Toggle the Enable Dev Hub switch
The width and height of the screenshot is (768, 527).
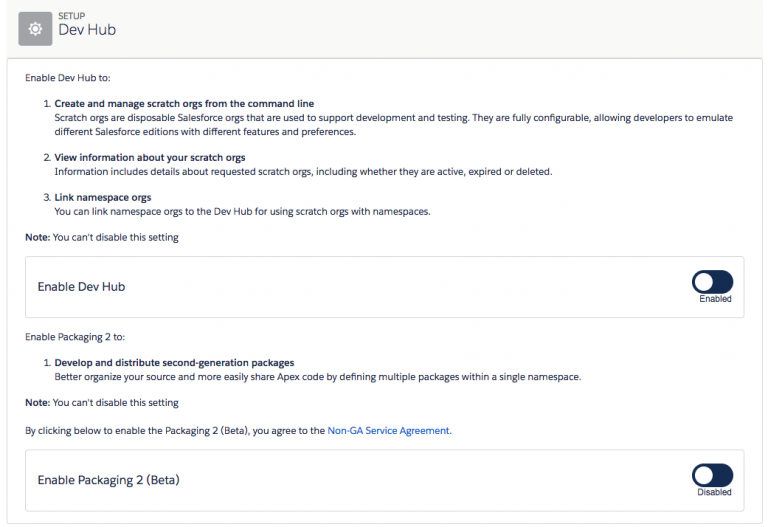click(x=712, y=282)
